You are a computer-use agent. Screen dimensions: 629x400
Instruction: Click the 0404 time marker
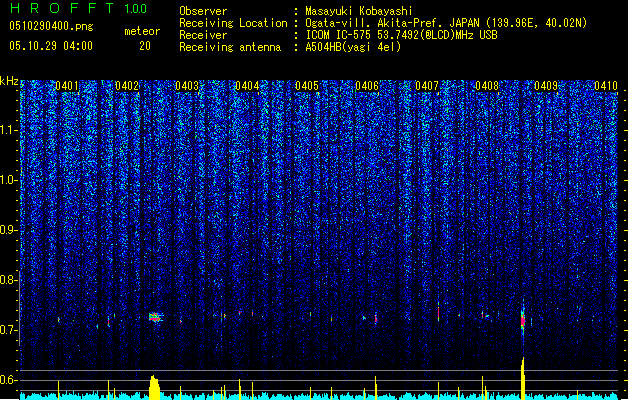click(247, 86)
